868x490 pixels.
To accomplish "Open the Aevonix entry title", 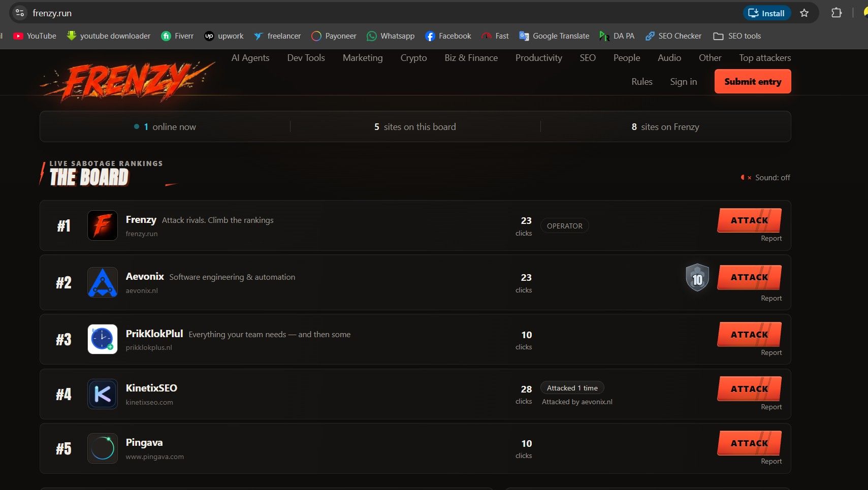I will pos(145,276).
